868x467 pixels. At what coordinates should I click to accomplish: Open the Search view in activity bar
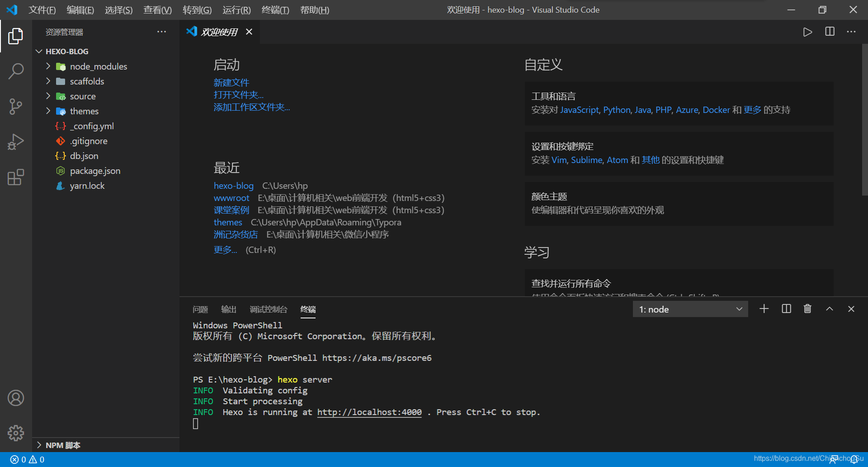[x=16, y=71]
